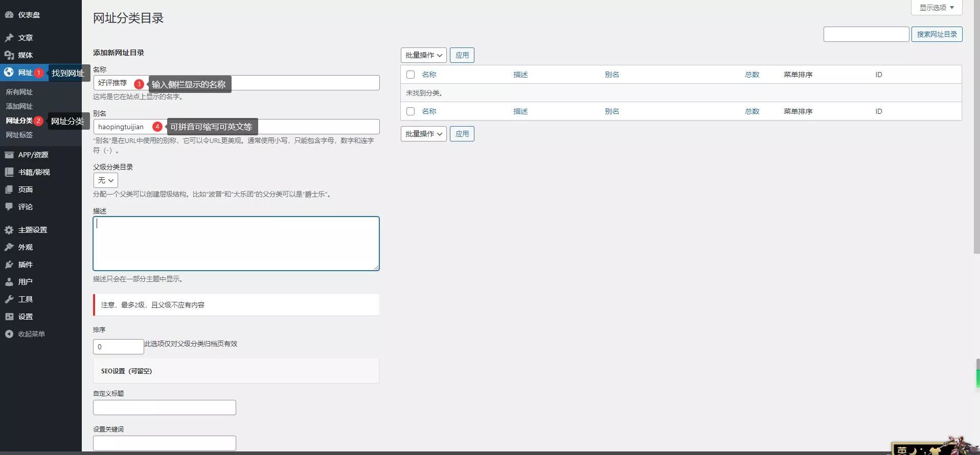Open the bottom 批量操作 bulk actions dropdown
Viewport: 980px width, 455px height.
423,134
